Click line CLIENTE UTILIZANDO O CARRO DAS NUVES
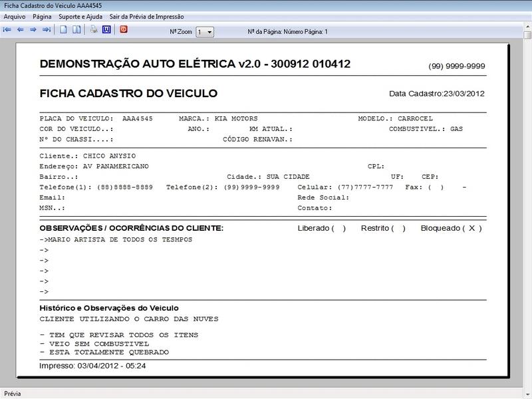The image size is (532, 399). coord(129,319)
